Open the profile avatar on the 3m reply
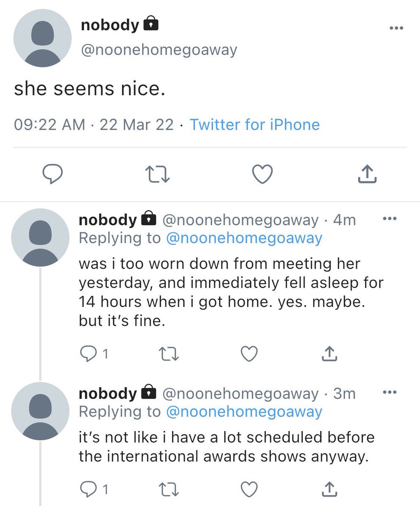This screenshot has width=420, height=506. click(x=39, y=412)
